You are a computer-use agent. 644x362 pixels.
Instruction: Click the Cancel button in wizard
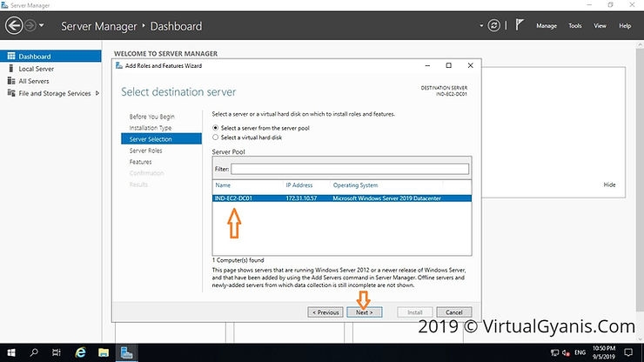pos(453,312)
